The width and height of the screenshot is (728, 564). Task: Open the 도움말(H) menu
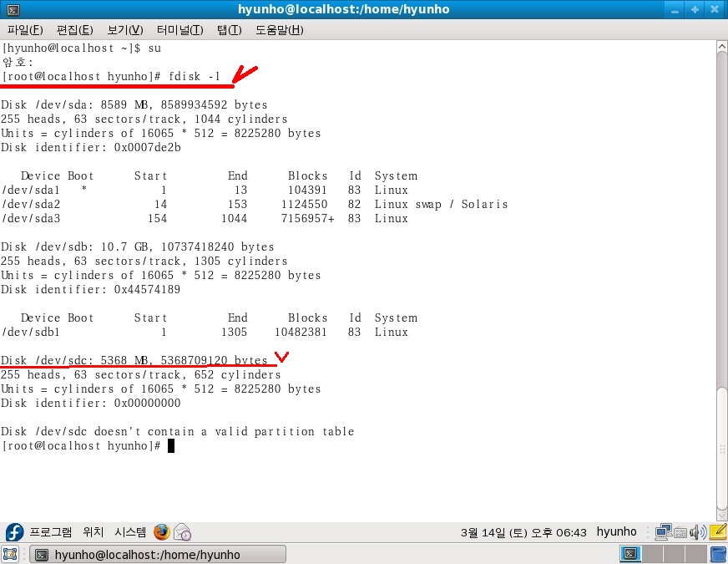280,30
